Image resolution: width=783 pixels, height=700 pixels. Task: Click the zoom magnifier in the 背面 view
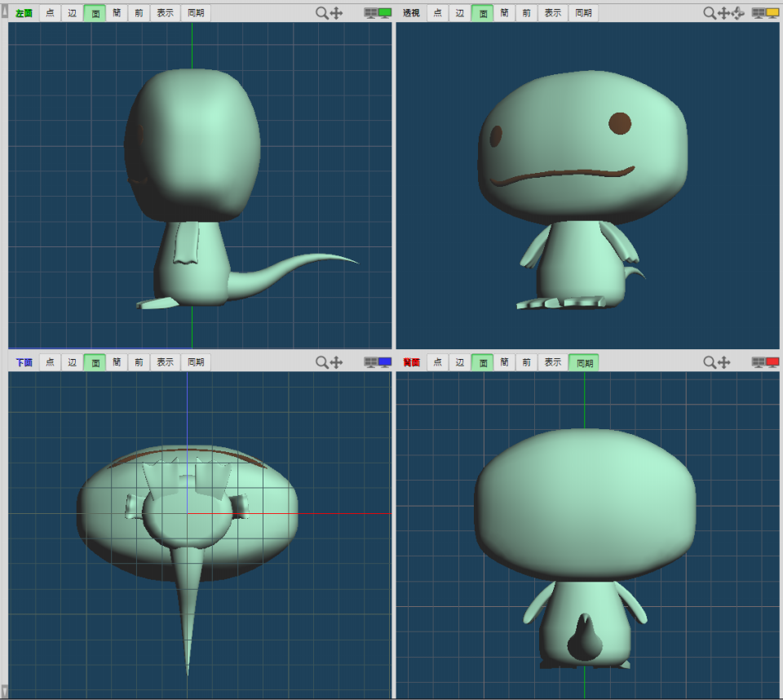pos(709,362)
